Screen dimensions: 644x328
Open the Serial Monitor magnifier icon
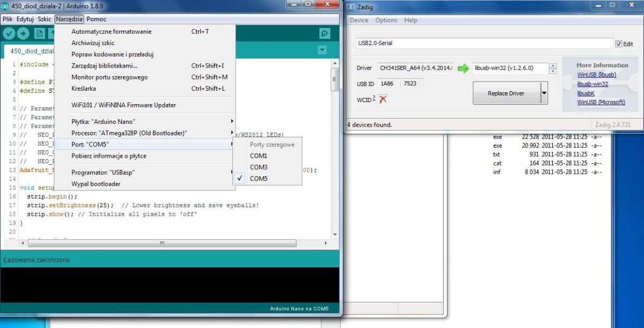click(x=324, y=33)
